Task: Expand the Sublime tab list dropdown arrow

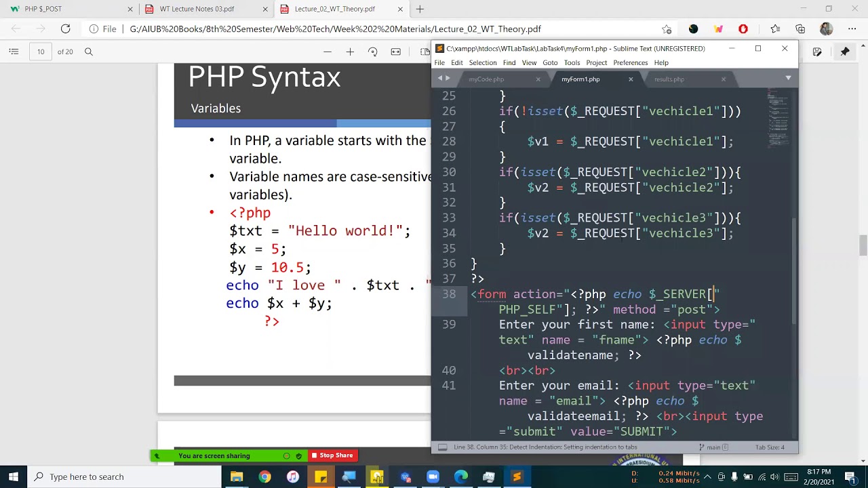Action: point(788,79)
